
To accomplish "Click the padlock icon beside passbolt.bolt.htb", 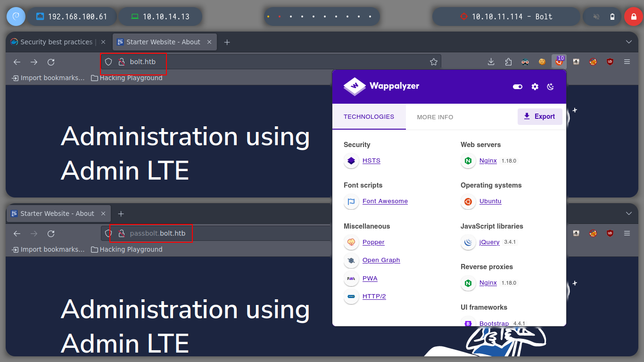I will [x=121, y=233].
